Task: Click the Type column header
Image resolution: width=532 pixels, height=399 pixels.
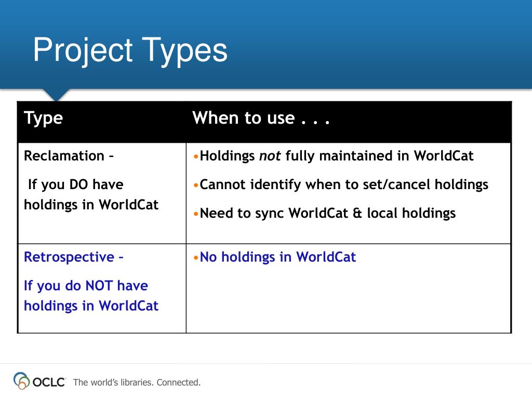Action: pos(44,118)
